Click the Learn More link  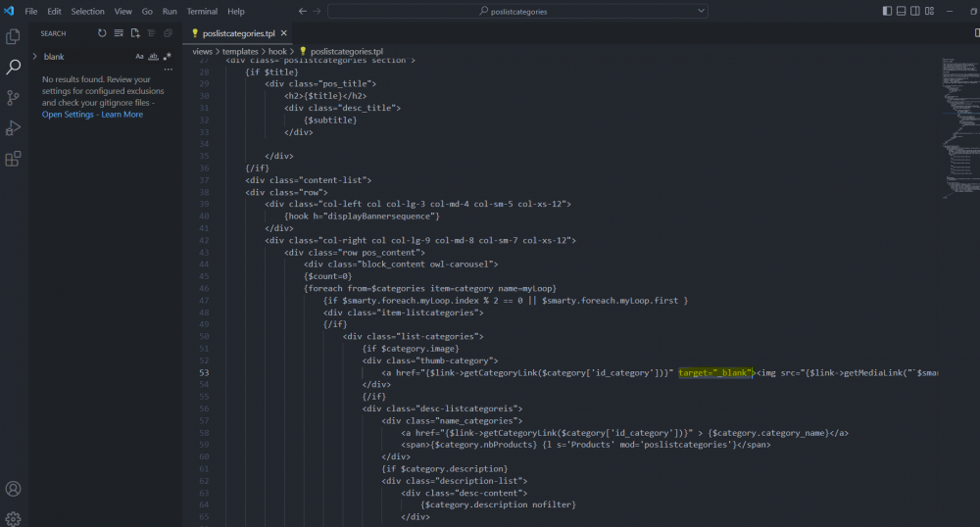[122, 115]
